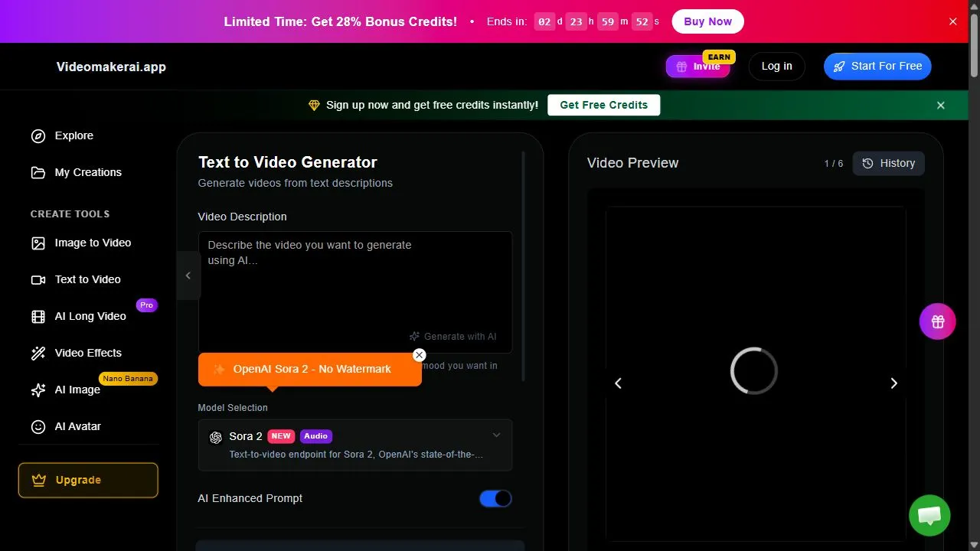Image resolution: width=980 pixels, height=551 pixels.
Task: Click the Nano Banana badge
Action: [128, 378]
